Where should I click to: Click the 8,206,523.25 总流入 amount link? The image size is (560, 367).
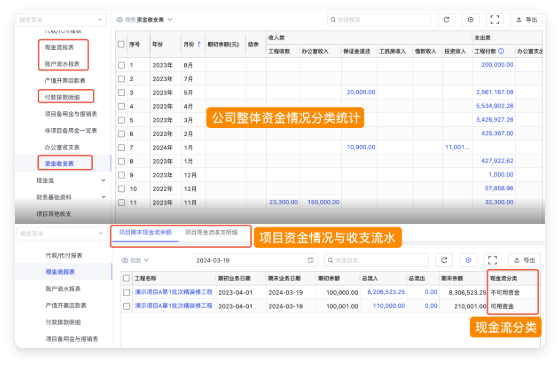tap(386, 292)
